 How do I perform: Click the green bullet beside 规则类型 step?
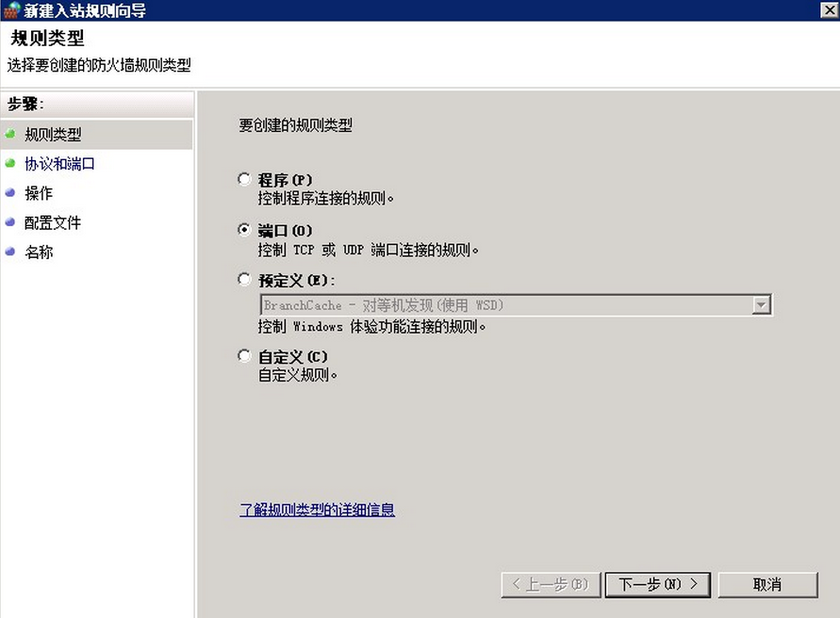(12, 134)
